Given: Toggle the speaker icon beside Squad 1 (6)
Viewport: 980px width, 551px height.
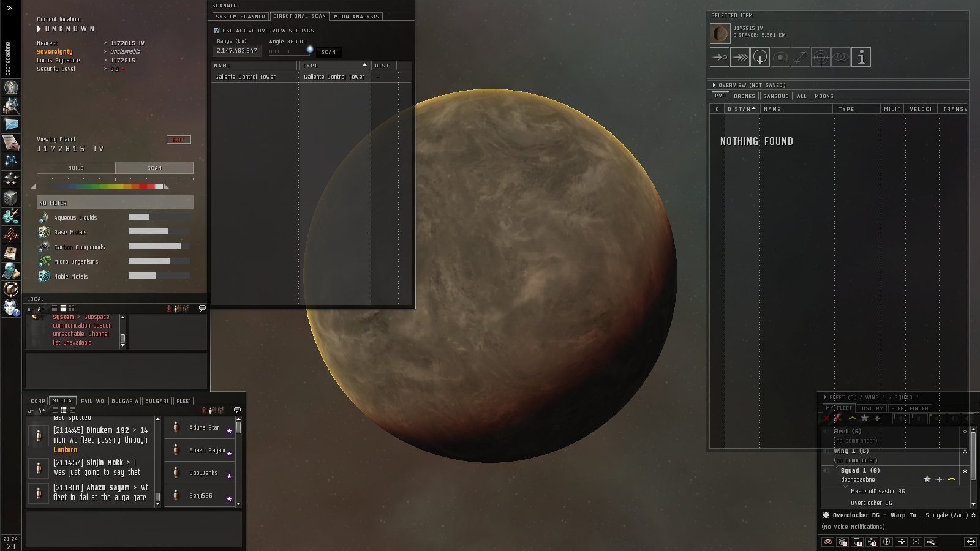Looking at the screenshot, I should 826,471.
